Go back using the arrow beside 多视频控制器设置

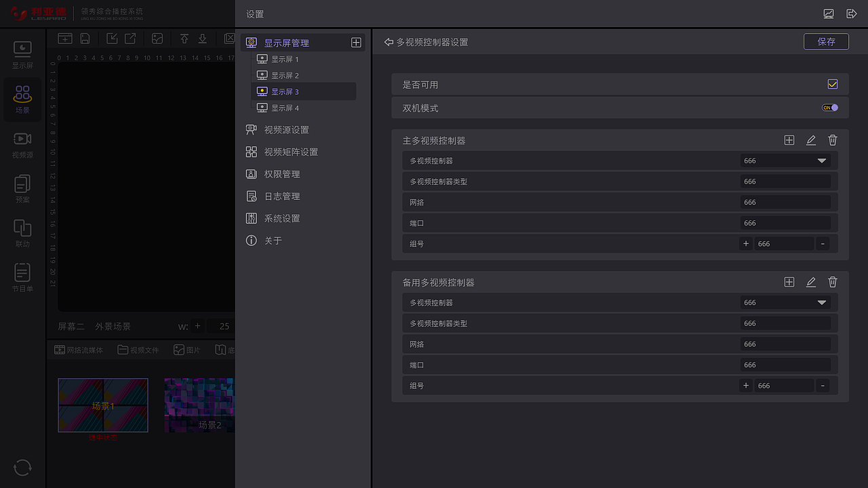[389, 42]
